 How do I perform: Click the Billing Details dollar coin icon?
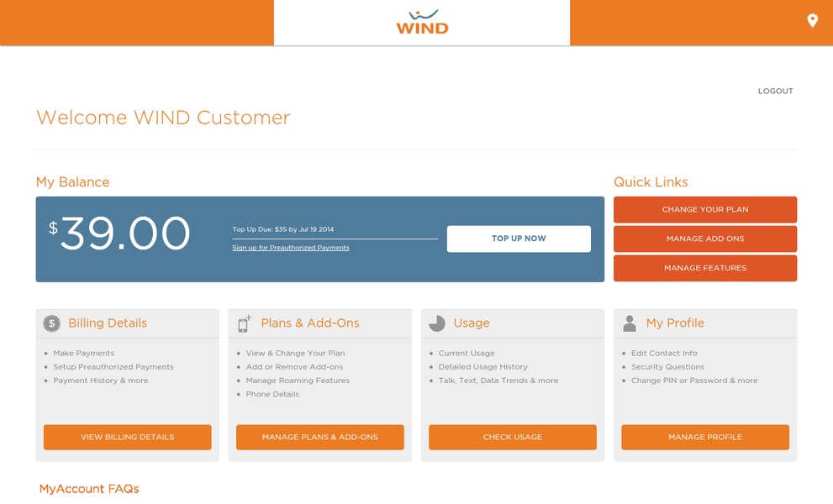tap(51, 323)
